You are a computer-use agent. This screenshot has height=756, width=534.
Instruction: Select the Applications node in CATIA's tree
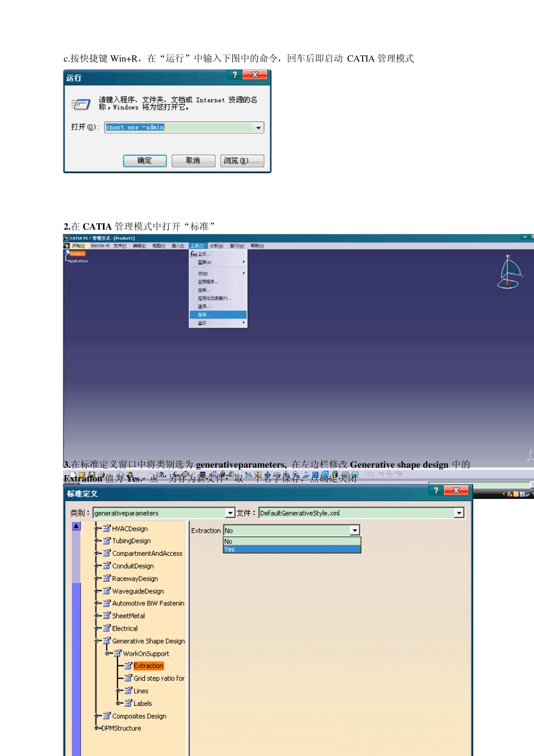(x=78, y=261)
